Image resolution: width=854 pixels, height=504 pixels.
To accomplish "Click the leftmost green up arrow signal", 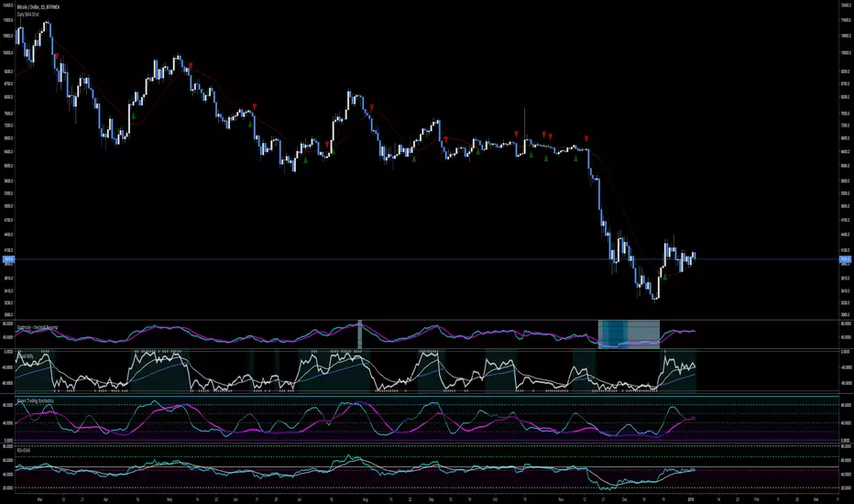I will coord(133,115).
